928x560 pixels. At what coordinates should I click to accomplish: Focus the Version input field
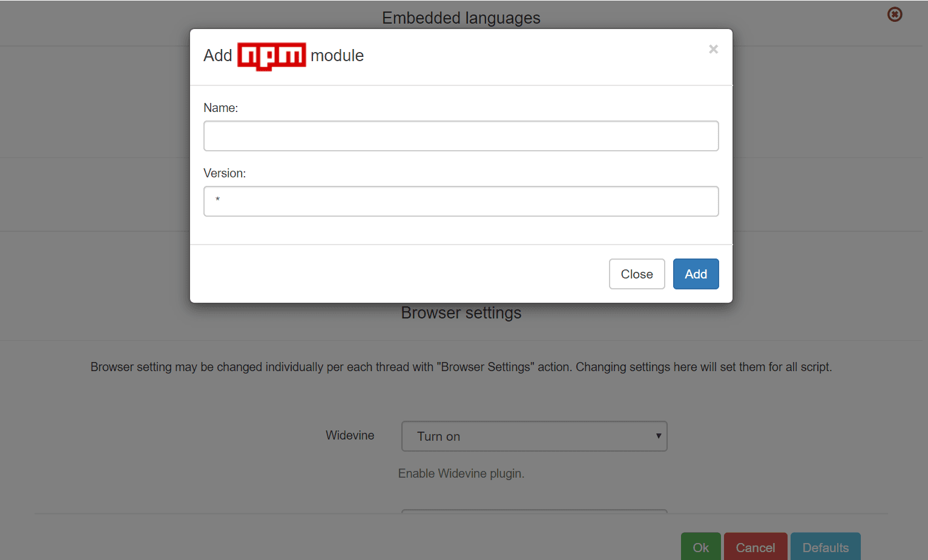pyautogui.click(x=461, y=201)
